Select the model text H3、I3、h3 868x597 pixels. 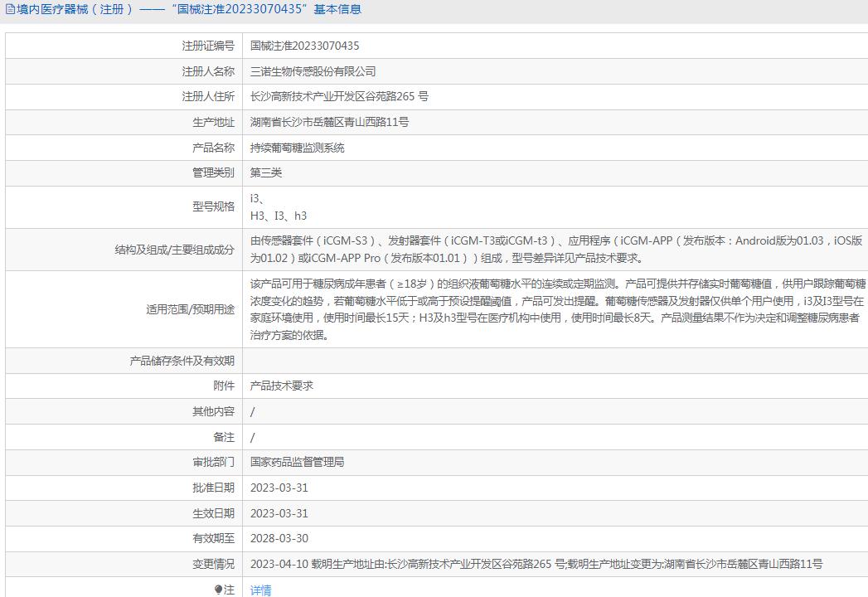(x=279, y=216)
